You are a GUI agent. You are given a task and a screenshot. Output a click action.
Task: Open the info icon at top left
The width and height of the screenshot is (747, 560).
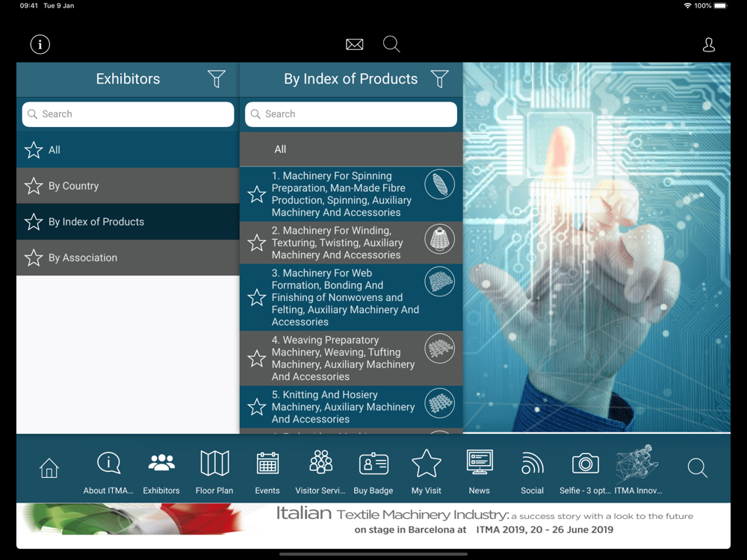pyautogui.click(x=40, y=44)
